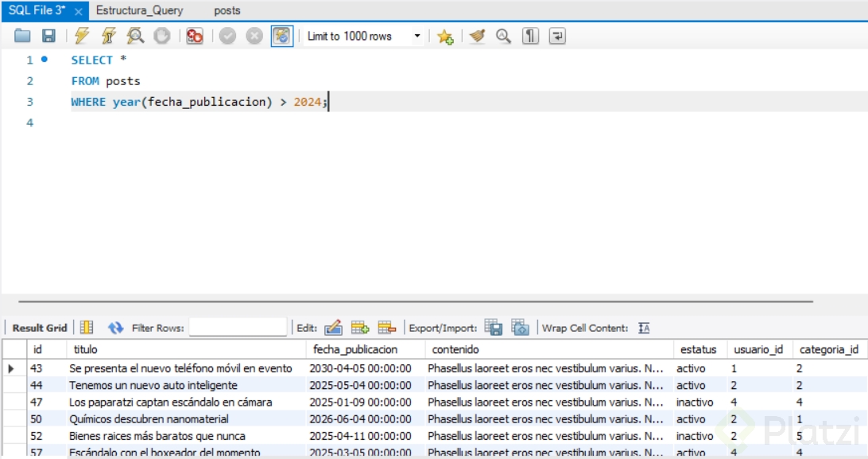Select date cell 2026-06-04 00:00:00
Viewport: 868px width, 459px height.
(x=366, y=419)
